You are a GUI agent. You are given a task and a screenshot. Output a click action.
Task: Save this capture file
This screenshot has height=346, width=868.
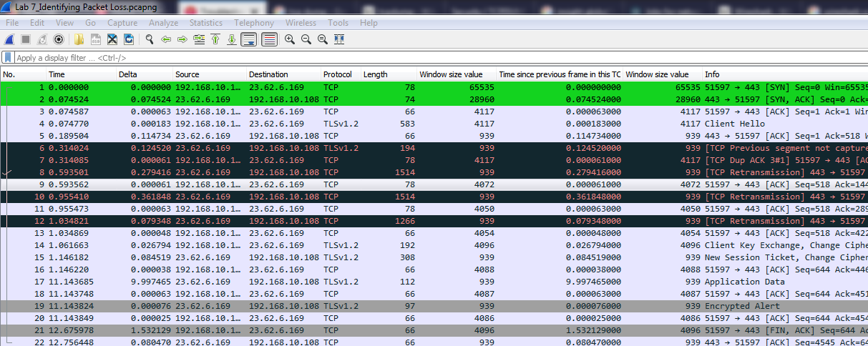[96, 39]
